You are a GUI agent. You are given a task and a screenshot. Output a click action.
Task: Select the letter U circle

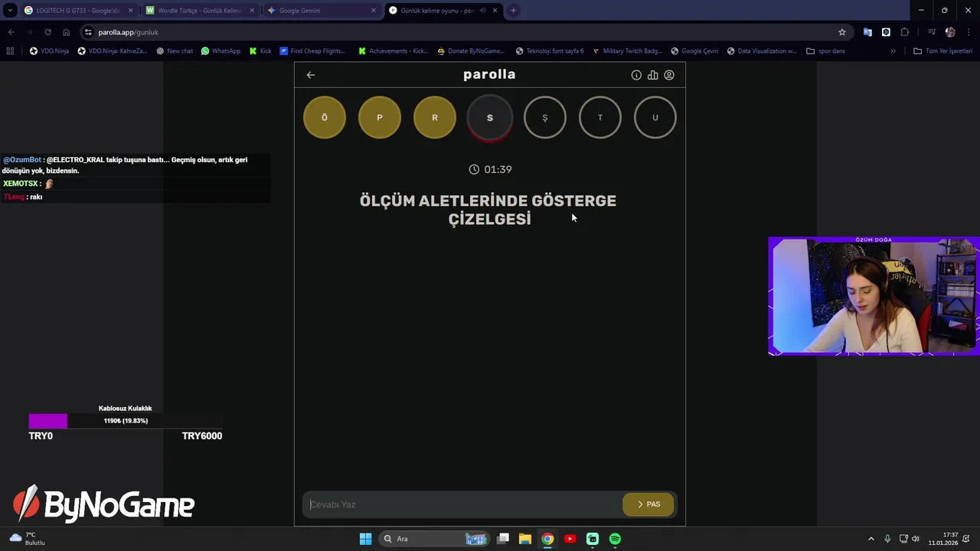click(655, 118)
